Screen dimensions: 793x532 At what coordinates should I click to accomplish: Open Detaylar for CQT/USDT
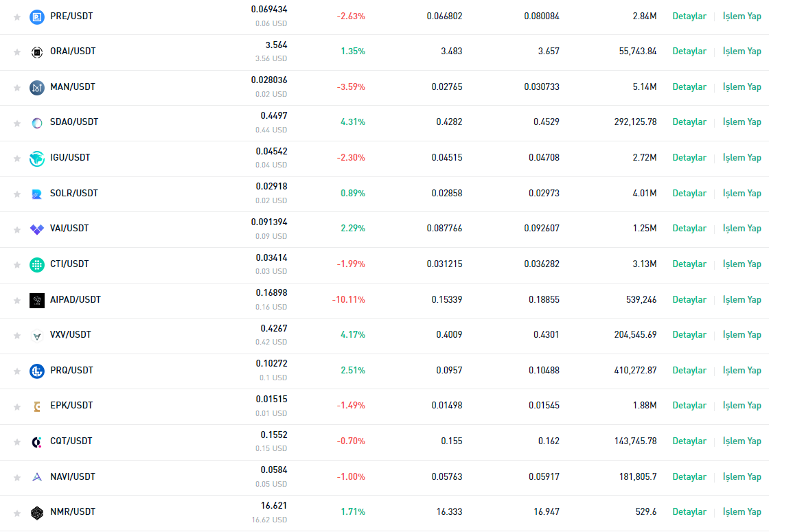tap(689, 441)
